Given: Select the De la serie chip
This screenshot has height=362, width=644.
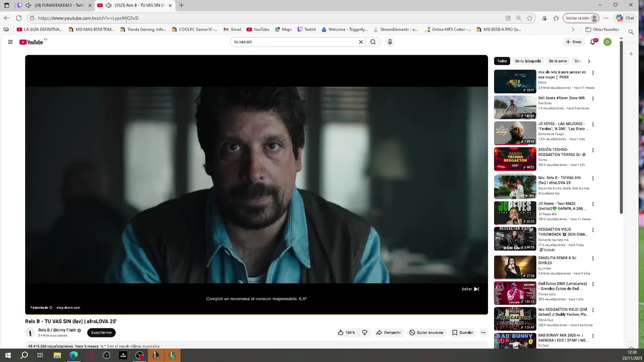Looking at the screenshot, I should coord(557,61).
